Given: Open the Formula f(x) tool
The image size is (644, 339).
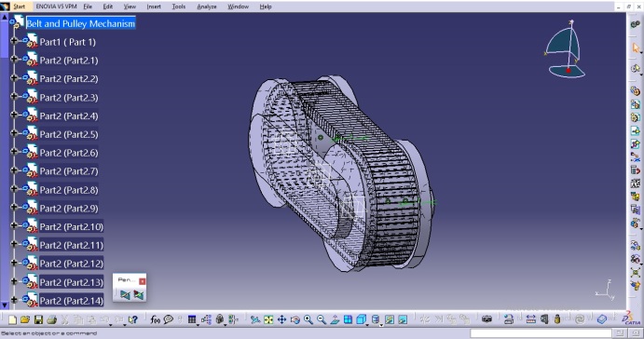Looking at the screenshot, I should pyautogui.click(x=155, y=319).
